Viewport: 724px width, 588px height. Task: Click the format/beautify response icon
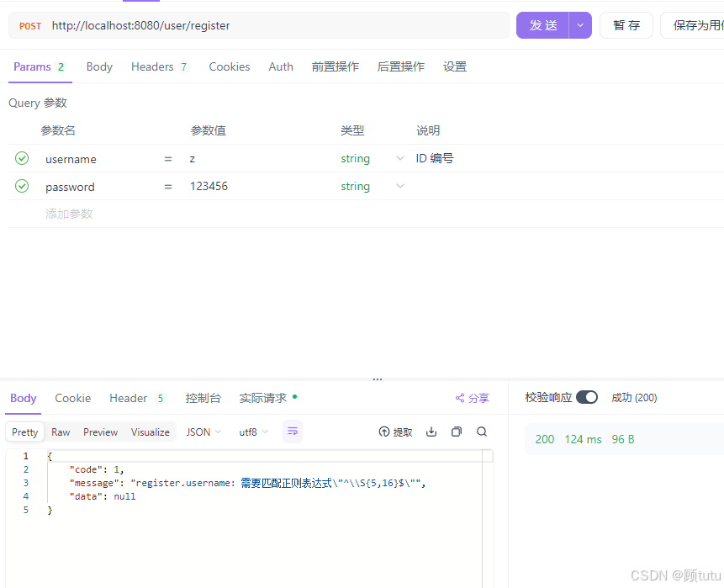292,432
